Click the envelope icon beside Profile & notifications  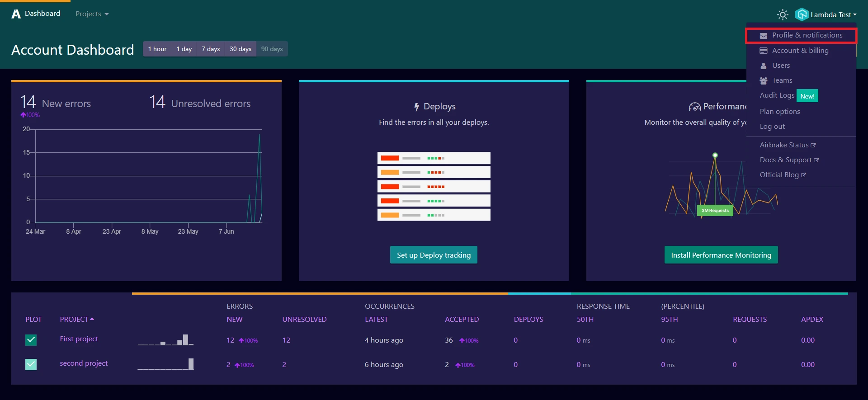pos(764,35)
